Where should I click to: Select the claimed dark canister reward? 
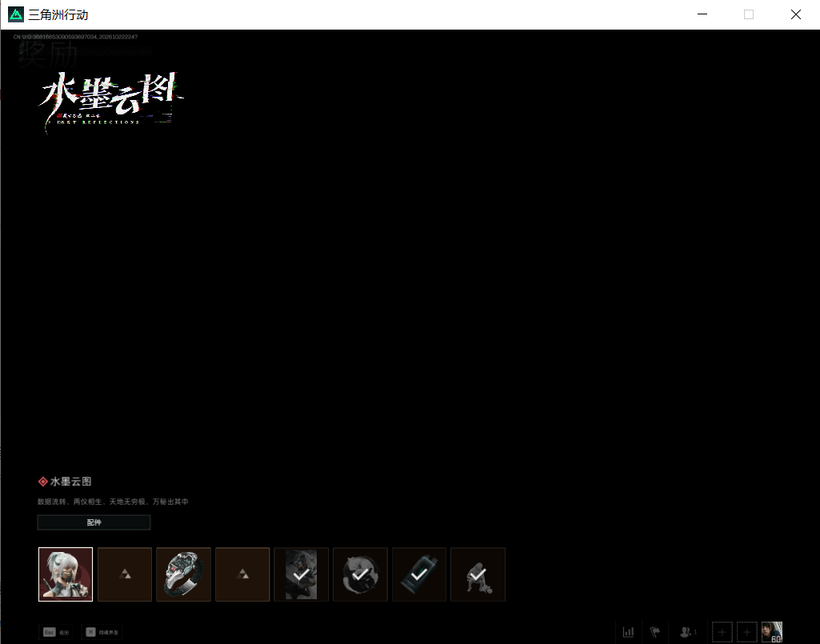point(419,574)
